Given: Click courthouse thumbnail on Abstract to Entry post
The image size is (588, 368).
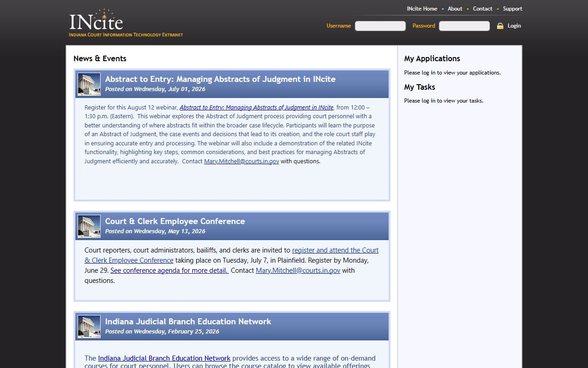Looking at the screenshot, I should pyautogui.click(x=89, y=84).
